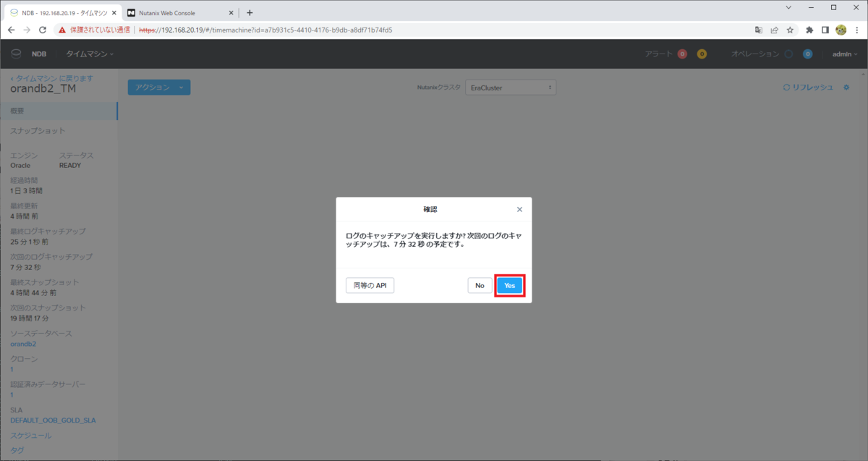Open the アクション dropdown button
868x461 pixels.
[x=158, y=87]
